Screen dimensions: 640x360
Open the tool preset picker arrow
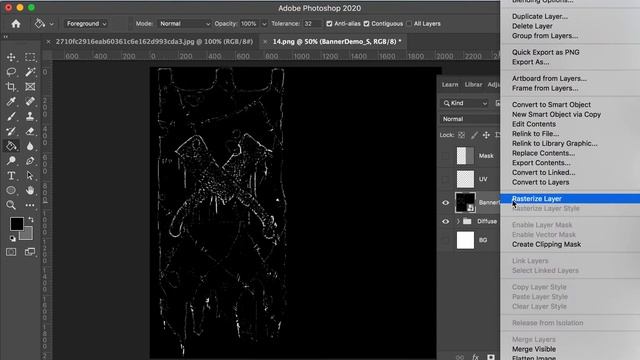coord(51,24)
